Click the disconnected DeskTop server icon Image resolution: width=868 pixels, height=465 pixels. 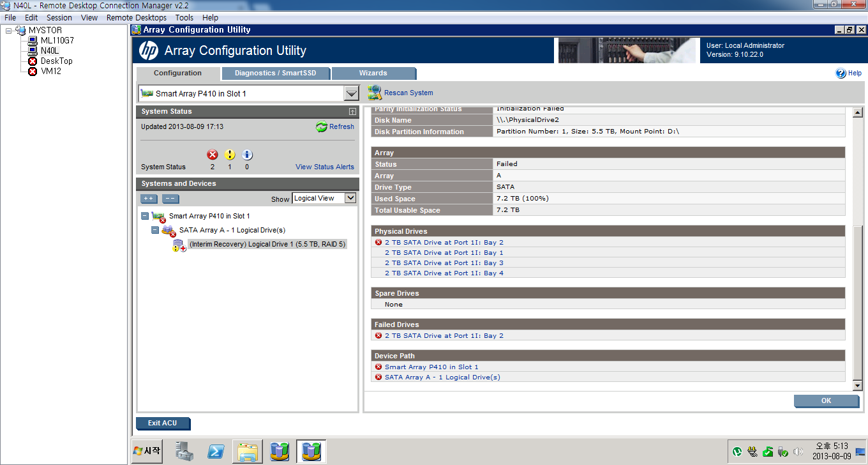[33, 61]
